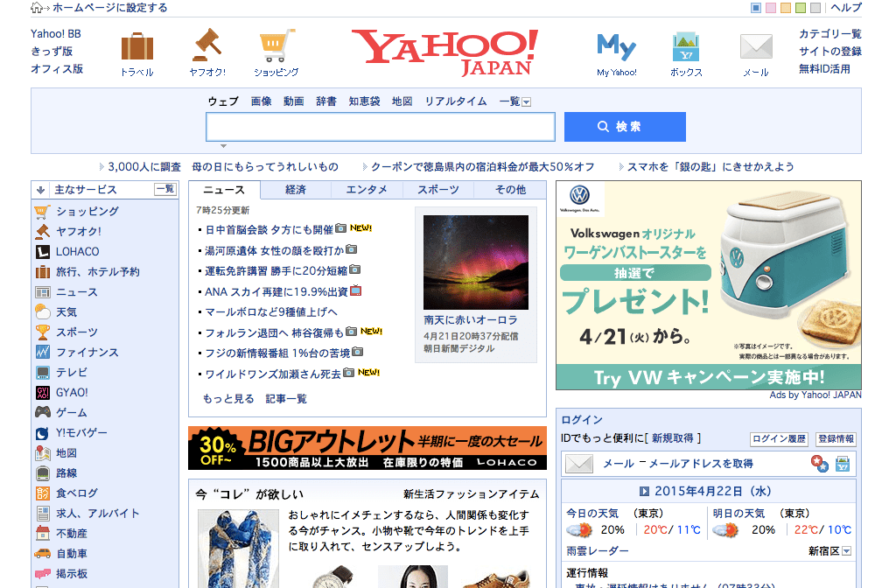Select the blue page color theme swatch

(756, 7)
